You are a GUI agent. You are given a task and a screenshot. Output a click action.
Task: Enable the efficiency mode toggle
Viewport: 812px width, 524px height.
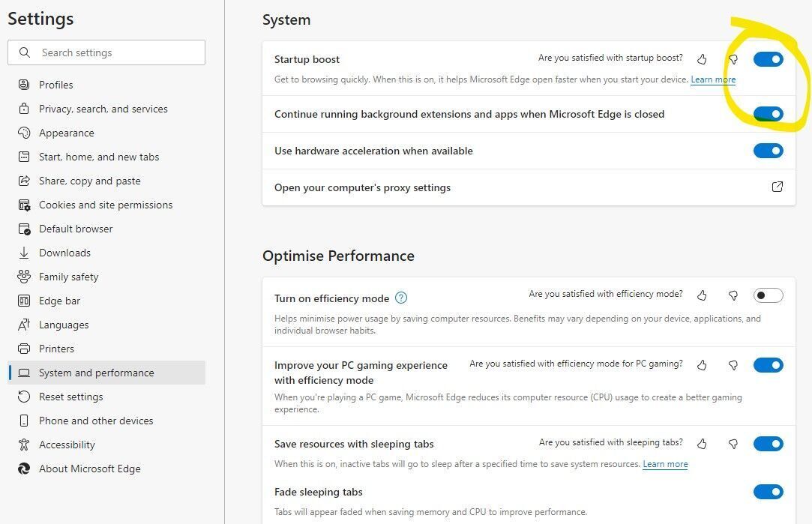[x=768, y=295]
